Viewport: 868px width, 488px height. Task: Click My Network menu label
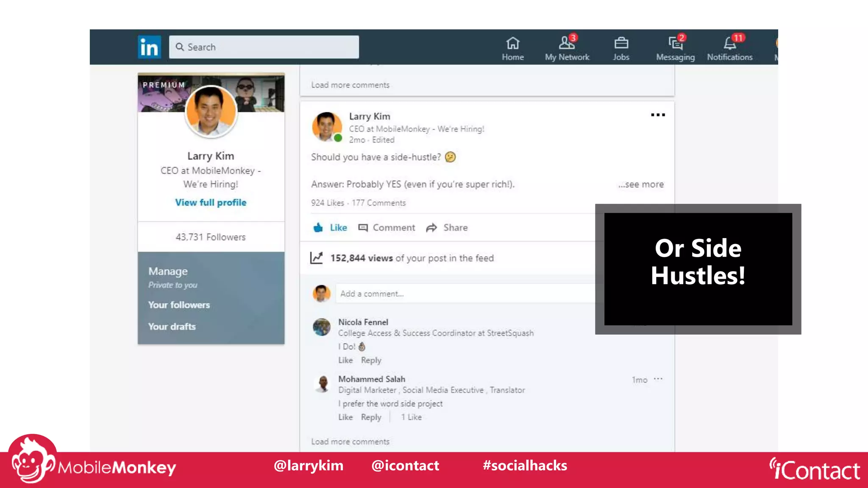pyautogui.click(x=567, y=57)
